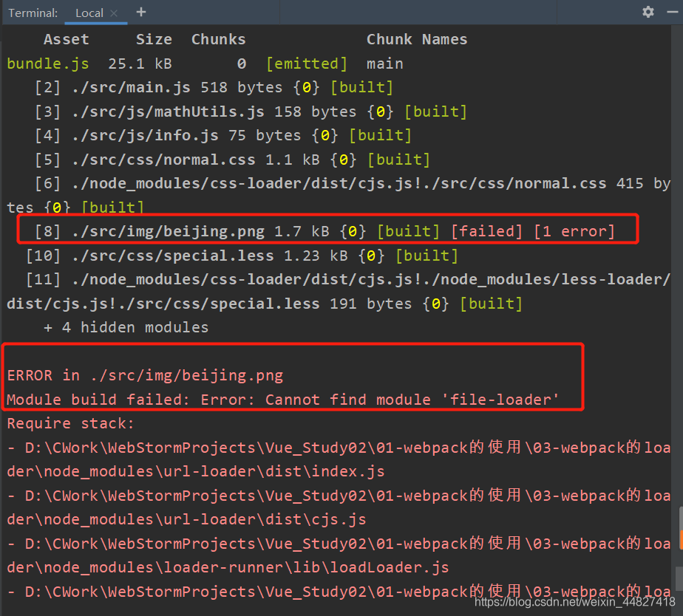The width and height of the screenshot is (683, 616).
Task: Click the ./src/js/info.js module line
Action: pos(223,135)
